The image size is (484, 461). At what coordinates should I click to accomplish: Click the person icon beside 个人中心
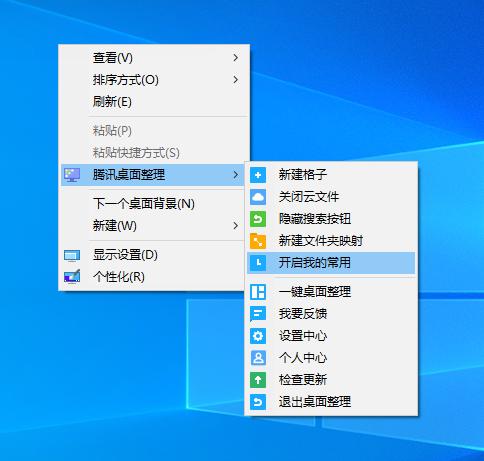click(258, 358)
